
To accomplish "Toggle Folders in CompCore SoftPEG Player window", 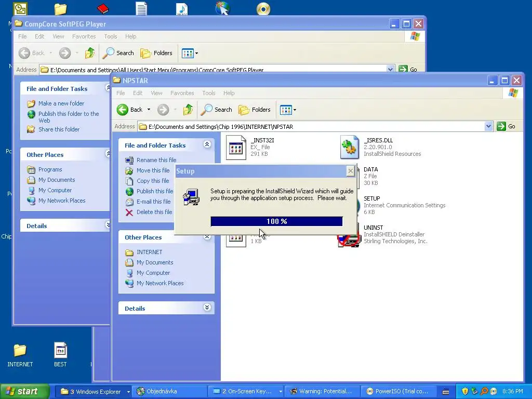I will click(156, 53).
